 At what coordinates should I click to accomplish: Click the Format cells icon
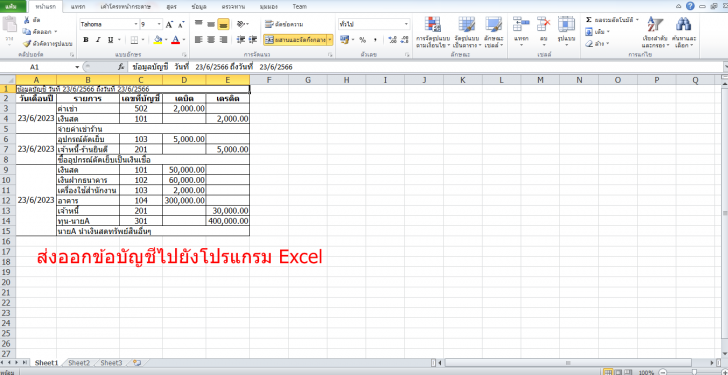coord(566,24)
